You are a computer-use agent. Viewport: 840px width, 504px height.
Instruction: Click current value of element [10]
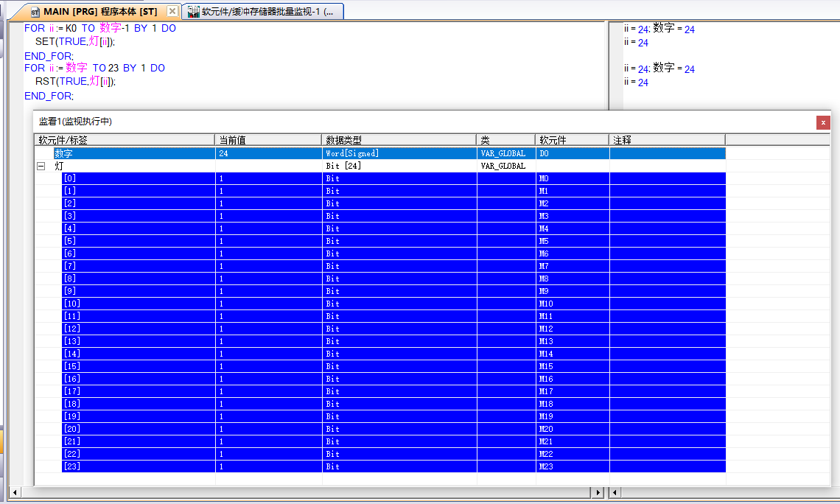click(x=268, y=304)
